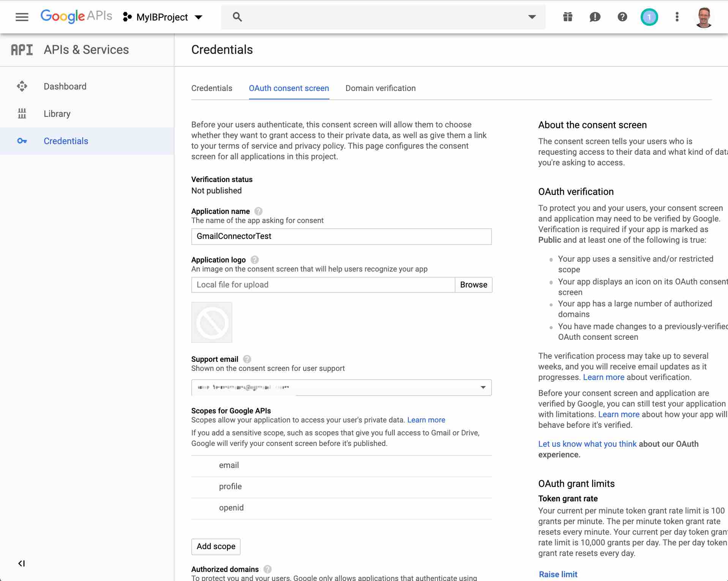Open Learn more about unverified app behavior
Image resolution: width=728 pixels, height=581 pixels.
[x=619, y=415]
